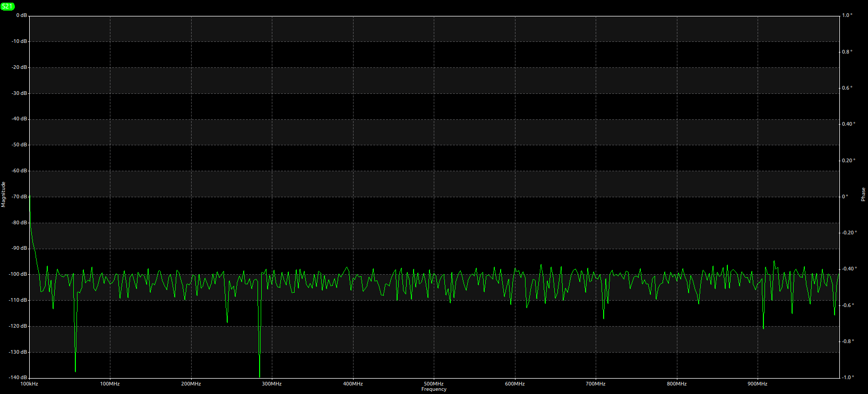Click the 1.0 ° phase tick label
The image size is (868, 394).
point(847,15)
